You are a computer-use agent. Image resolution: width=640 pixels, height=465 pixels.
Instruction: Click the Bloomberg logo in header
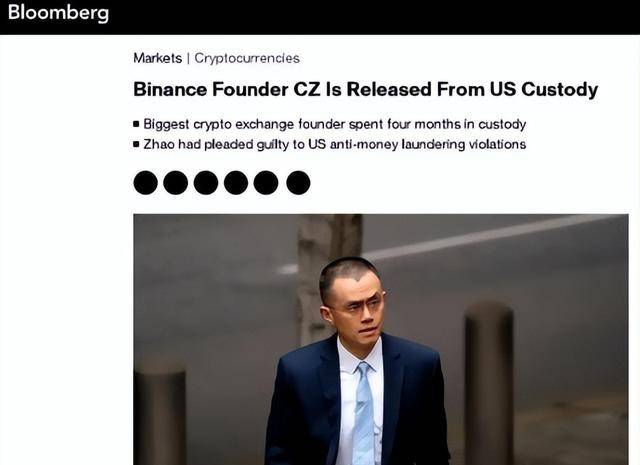[x=58, y=12]
